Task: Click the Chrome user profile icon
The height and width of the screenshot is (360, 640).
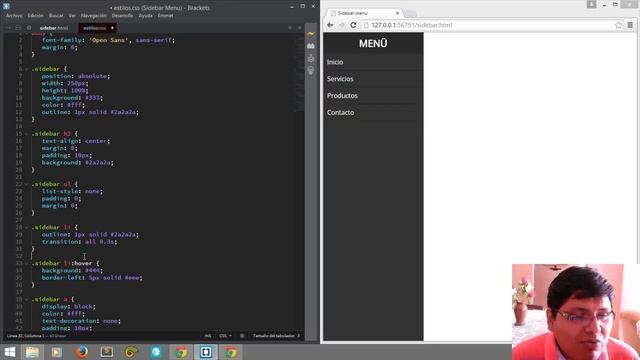Action: [x=591, y=4]
